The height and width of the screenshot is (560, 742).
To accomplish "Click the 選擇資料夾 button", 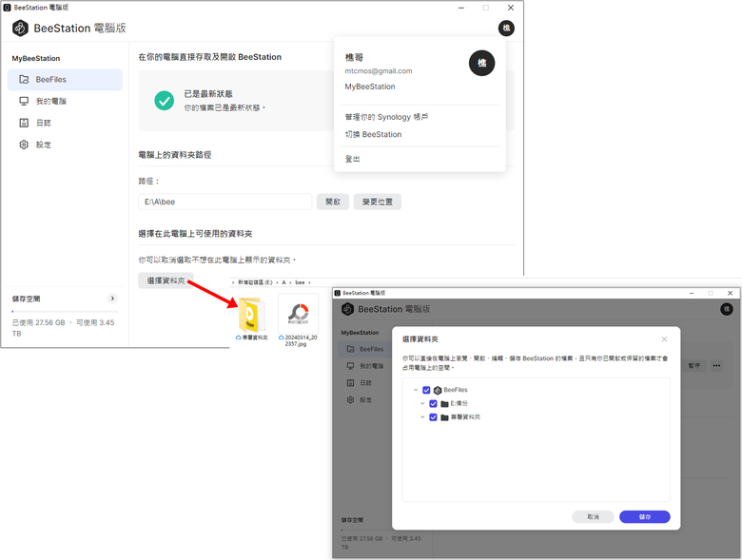I will (166, 280).
